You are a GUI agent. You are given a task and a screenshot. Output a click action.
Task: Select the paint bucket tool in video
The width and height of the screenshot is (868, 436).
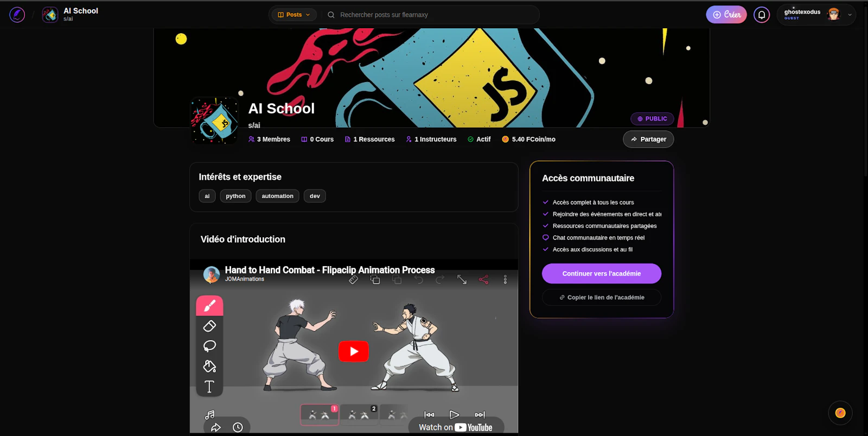(209, 367)
